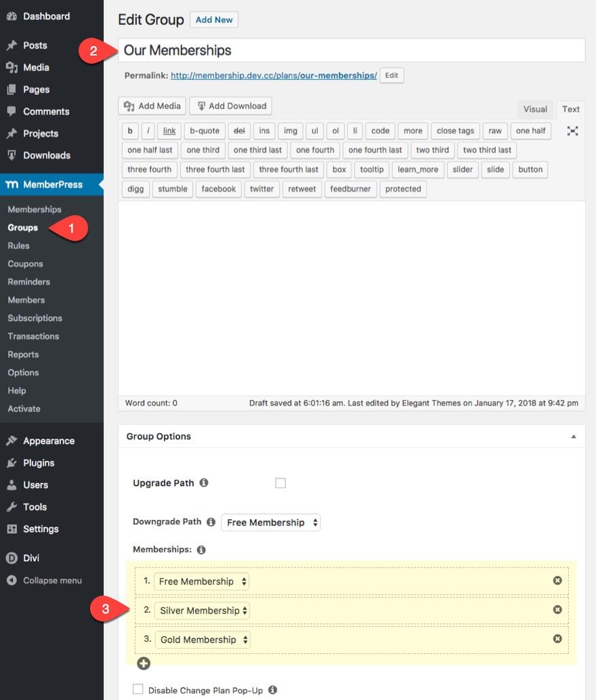Add another membership with plus icon

(144, 663)
